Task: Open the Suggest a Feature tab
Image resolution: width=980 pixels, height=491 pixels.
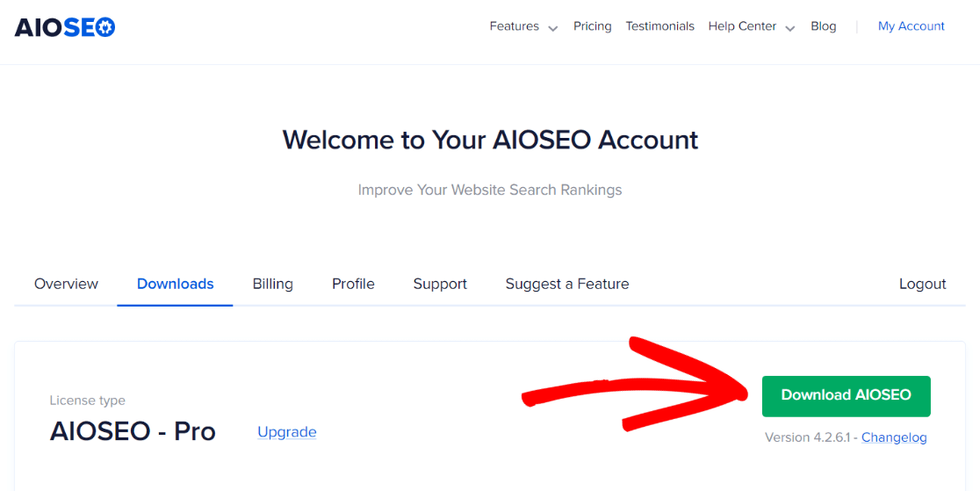Action: click(x=566, y=284)
